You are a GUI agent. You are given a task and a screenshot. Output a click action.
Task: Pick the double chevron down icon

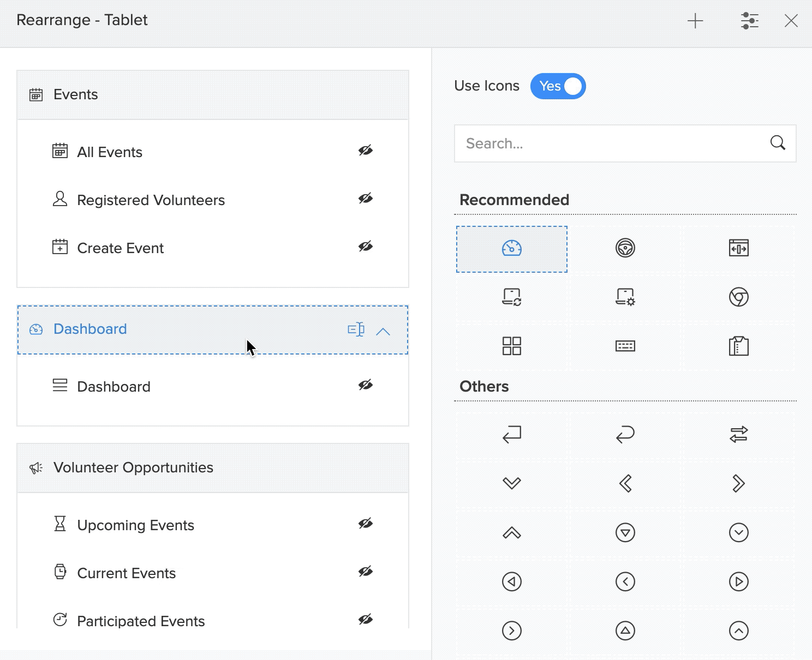511,483
